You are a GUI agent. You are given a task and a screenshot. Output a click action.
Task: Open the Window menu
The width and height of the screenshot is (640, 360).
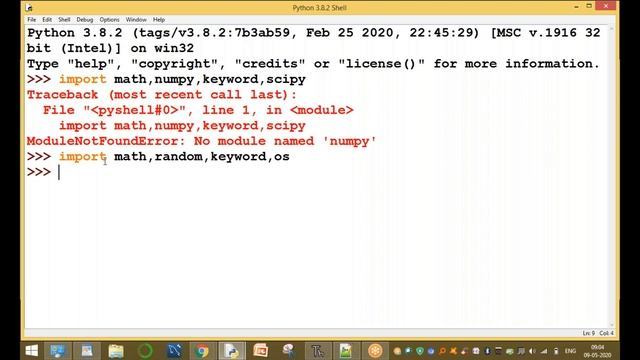pos(136,20)
